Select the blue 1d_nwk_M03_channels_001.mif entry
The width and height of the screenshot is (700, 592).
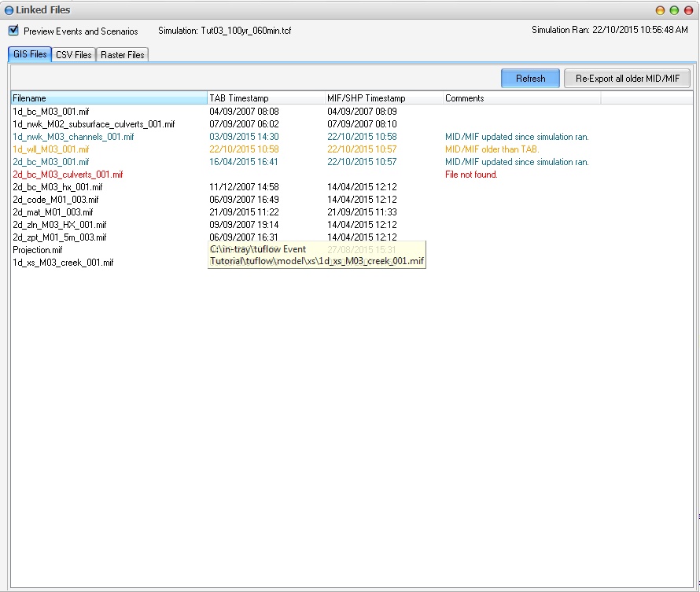73,137
